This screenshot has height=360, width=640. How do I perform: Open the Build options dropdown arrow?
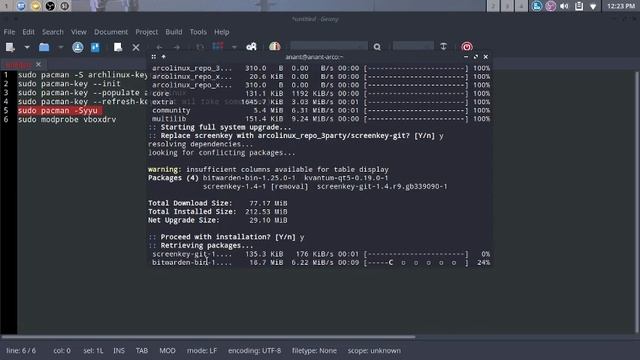(234, 47)
